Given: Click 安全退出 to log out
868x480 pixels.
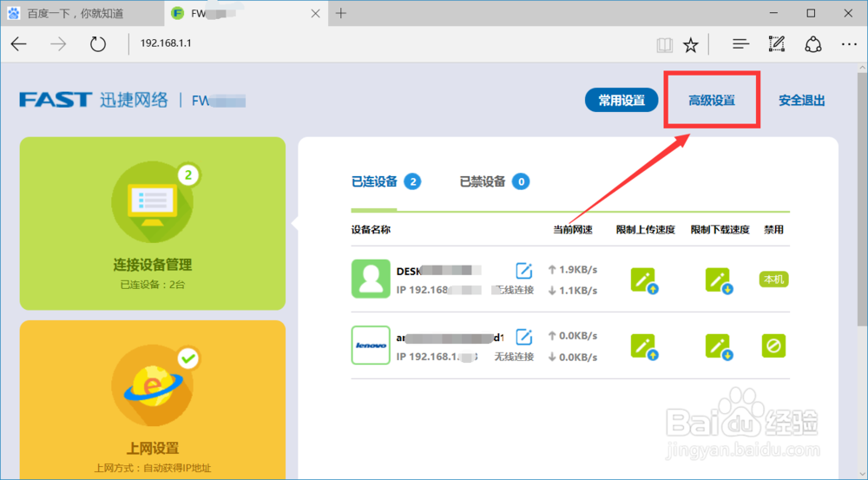Looking at the screenshot, I should pyautogui.click(x=801, y=100).
